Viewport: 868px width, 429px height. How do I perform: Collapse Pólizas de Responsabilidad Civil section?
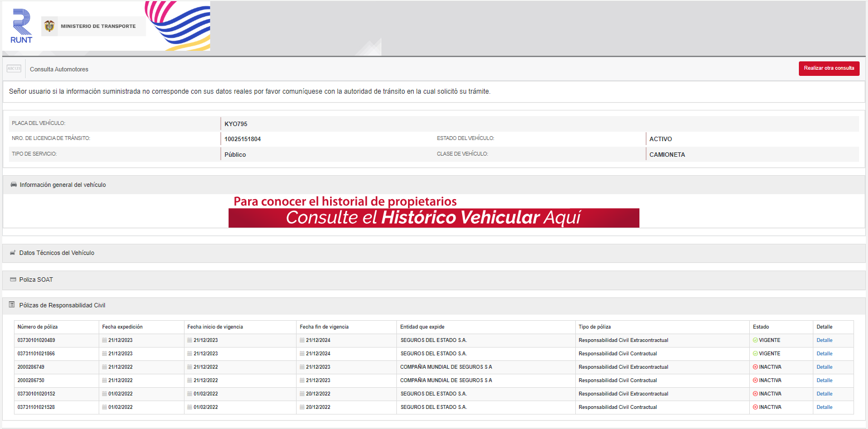tap(62, 305)
